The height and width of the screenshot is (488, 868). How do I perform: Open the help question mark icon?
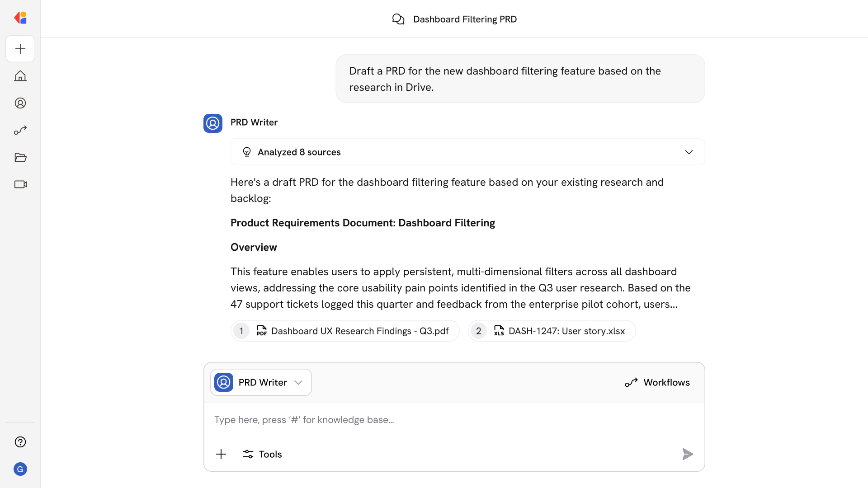(20, 442)
